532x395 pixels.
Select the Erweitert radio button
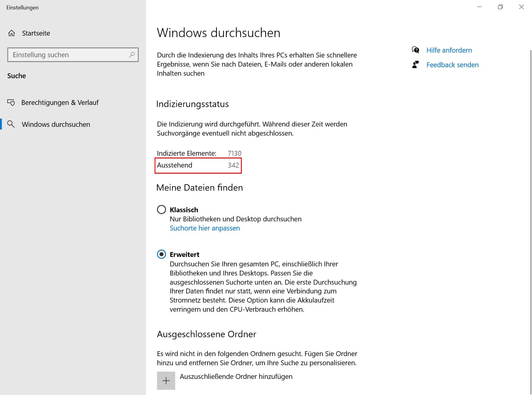coord(162,254)
